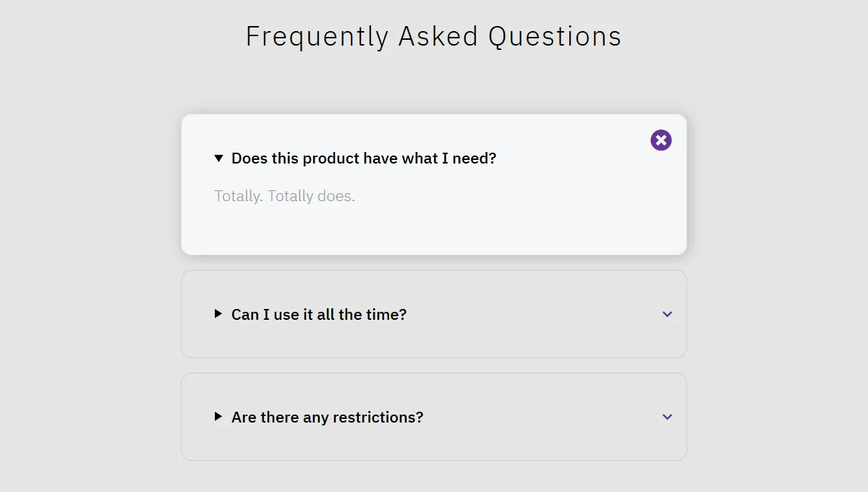Image resolution: width=868 pixels, height=492 pixels.
Task: Close the open FAQ with purple X icon
Action: pyautogui.click(x=661, y=140)
